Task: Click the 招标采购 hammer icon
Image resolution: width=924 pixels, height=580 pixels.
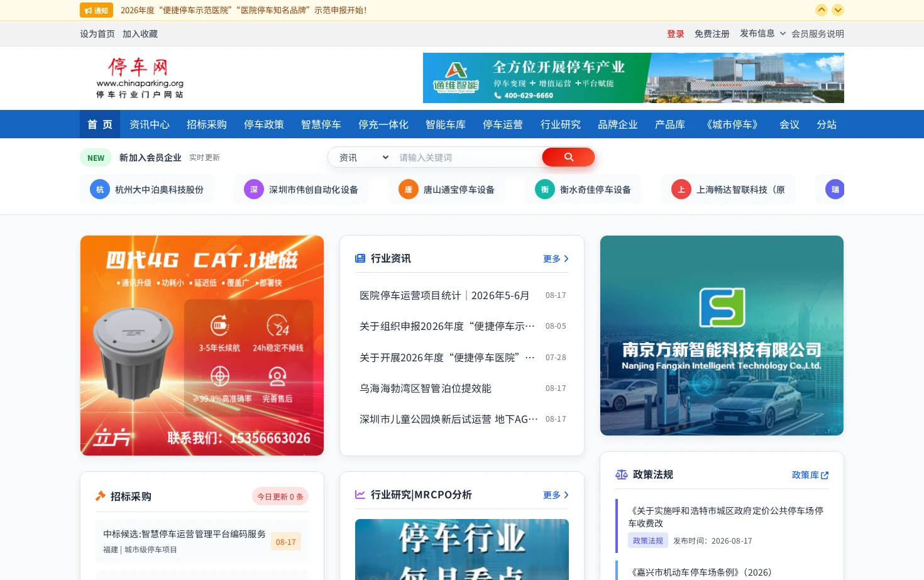Action: (101, 496)
